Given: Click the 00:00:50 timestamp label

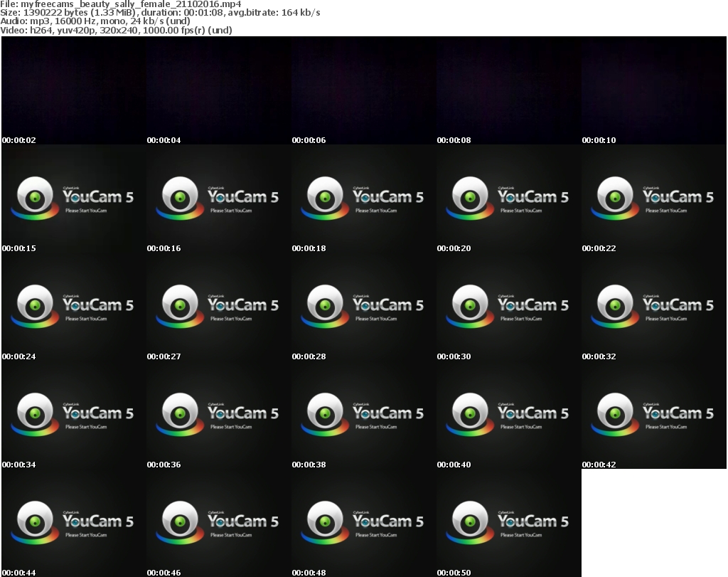Looking at the screenshot, I should (x=454, y=573).
